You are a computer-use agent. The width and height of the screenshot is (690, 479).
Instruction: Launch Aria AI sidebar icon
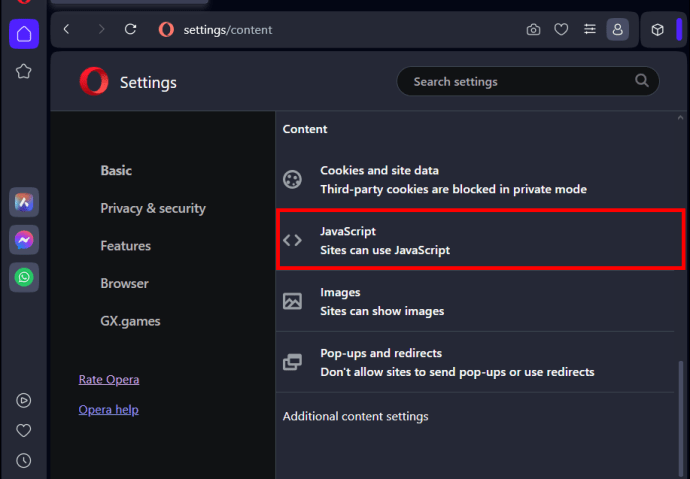[24, 202]
